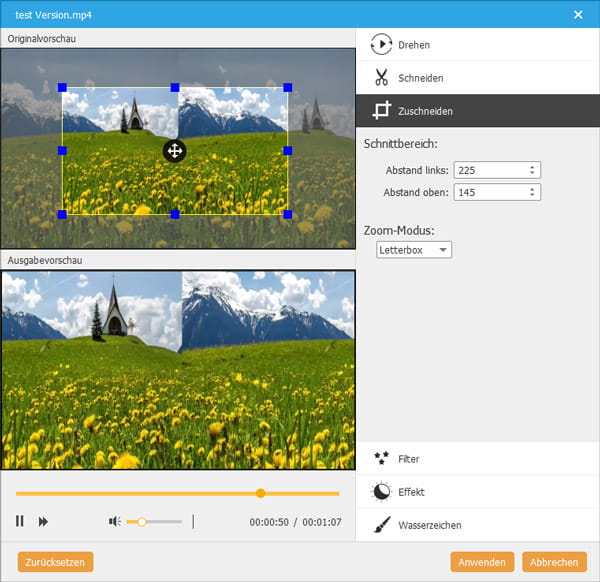
Task: Click the Ausgabevorschau label
Action: (x=45, y=260)
